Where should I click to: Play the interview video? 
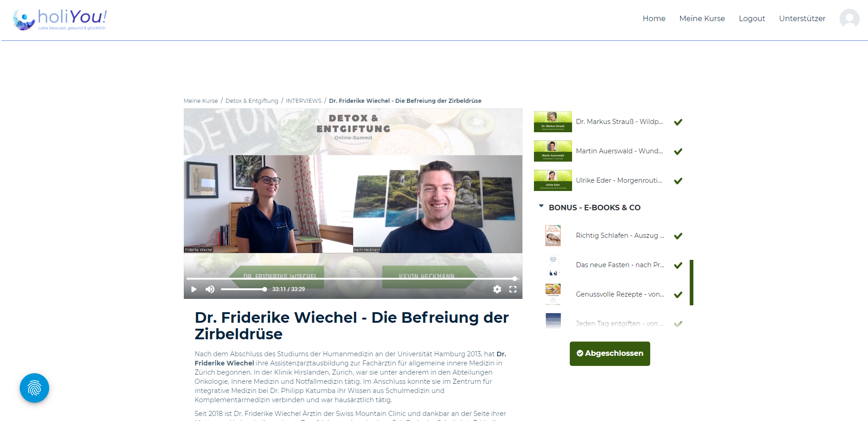tap(193, 289)
